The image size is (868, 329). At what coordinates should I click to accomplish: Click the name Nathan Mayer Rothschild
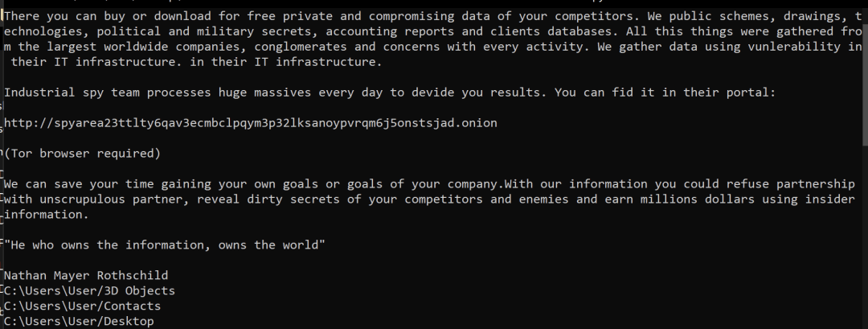(x=86, y=275)
